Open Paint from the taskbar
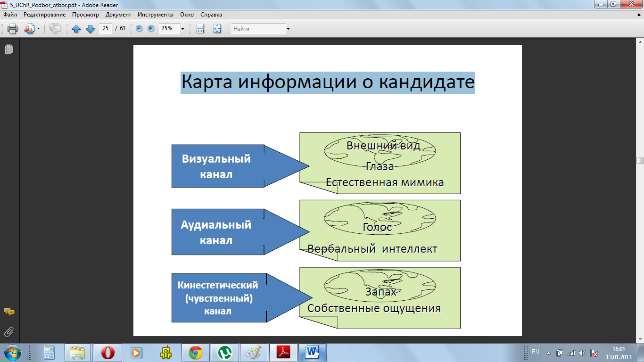The width and height of the screenshot is (644, 362). tap(254, 352)
